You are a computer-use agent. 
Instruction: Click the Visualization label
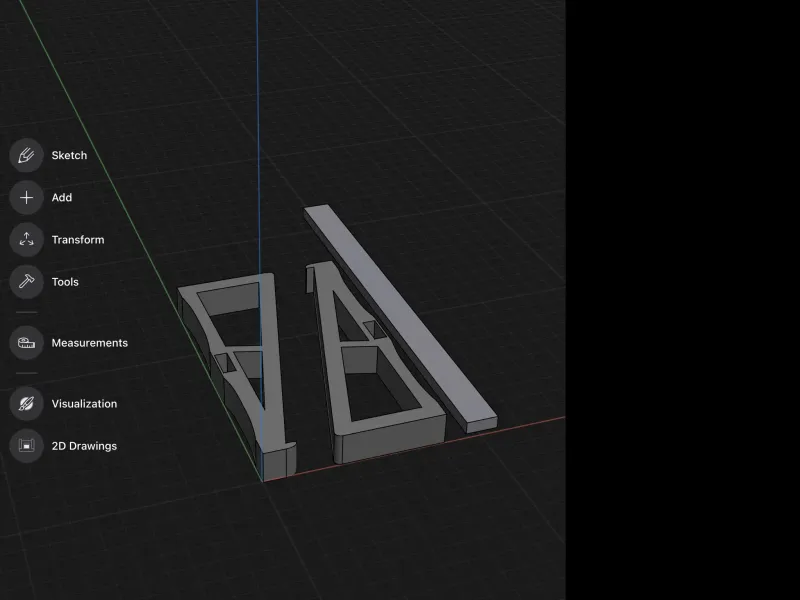click(85, 404)
